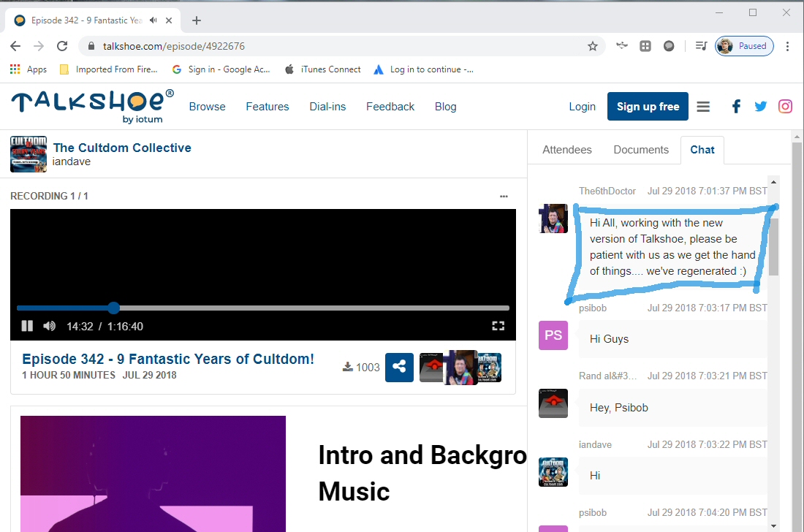The image size is (804, 532).
Task: Switch to the Documents tab
Action: (641, 149)
